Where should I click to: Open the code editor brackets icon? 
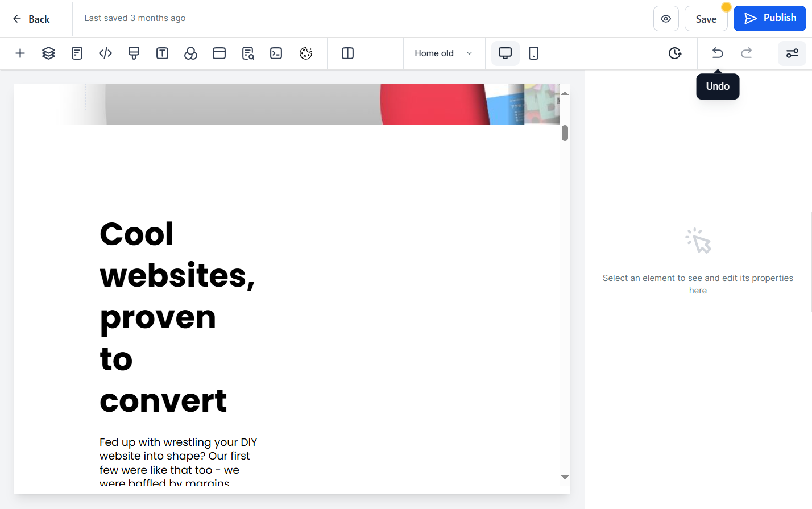tap(105, 53)
